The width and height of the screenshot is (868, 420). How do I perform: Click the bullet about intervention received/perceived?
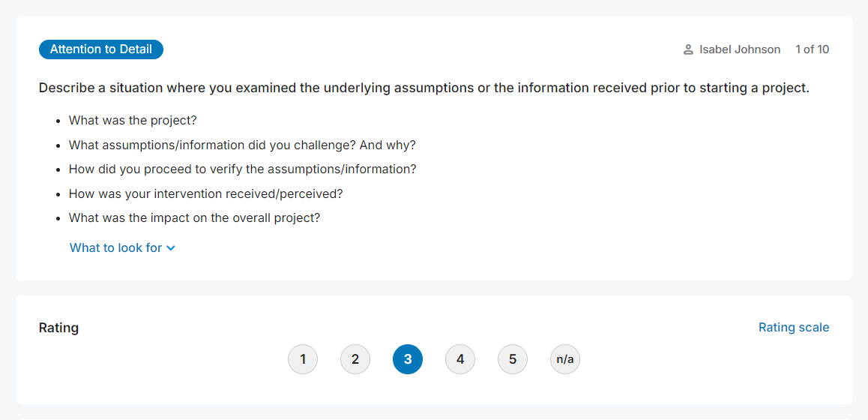[x=205, y=193]
